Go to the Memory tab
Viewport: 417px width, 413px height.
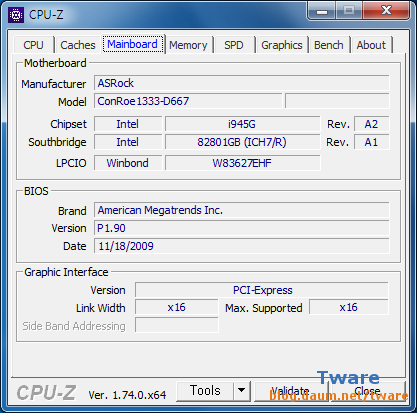pyautogui.click(x=188, y=45)
